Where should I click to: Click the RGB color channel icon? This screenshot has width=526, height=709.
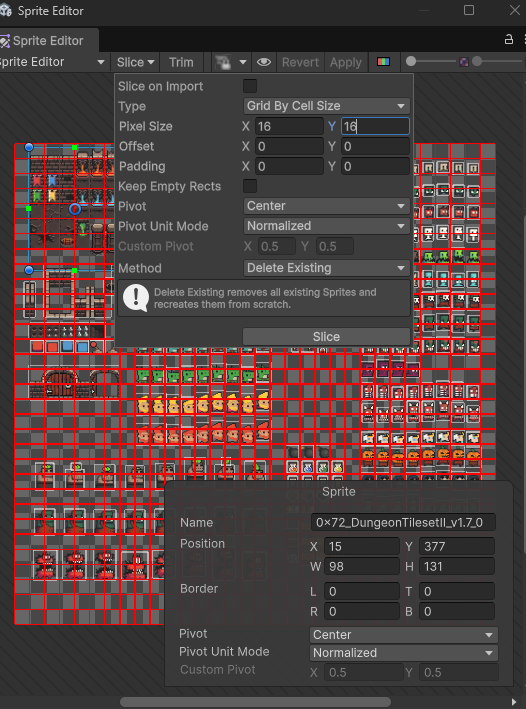point(384,62)
